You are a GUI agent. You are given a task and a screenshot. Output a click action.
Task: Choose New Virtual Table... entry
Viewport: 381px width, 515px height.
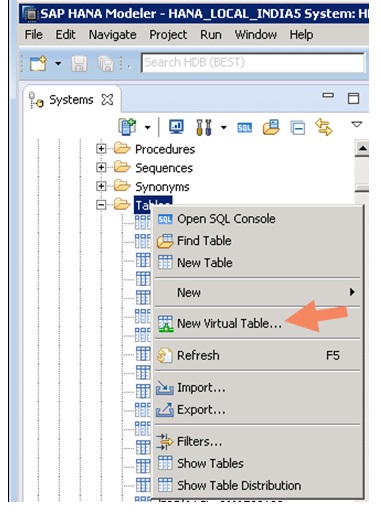pyautogui.click(x=257, y=323)
